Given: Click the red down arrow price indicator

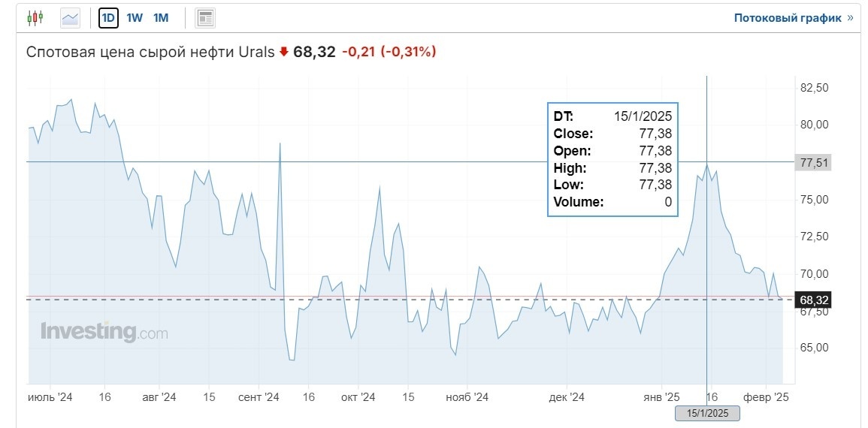Looking at the screenshot, I should point(284,52).
